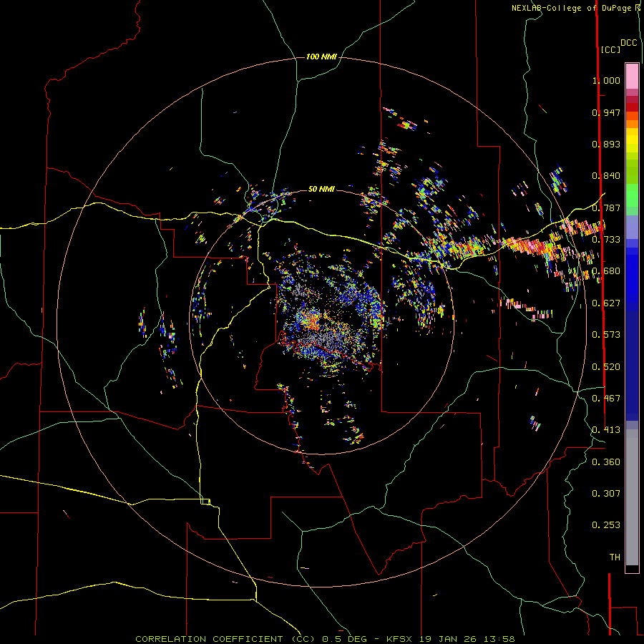Click the 100 NMI range ring label
The image size is (644, 644).
(321, 57)
